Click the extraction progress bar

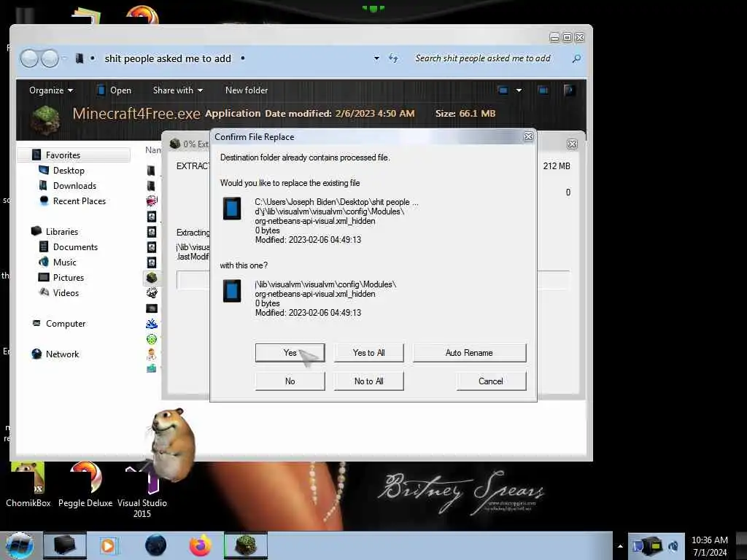193,280
